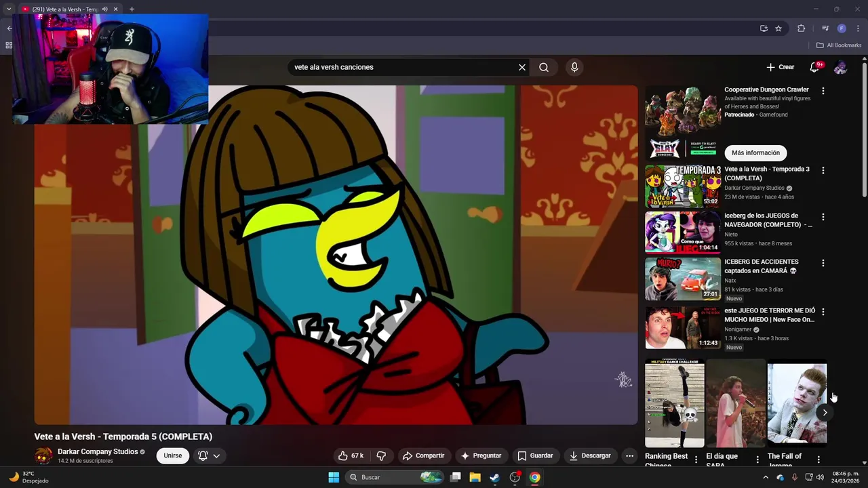Open YouTube notifications bell at top
This screenshot has height=488, width=868.
[814, 67]
